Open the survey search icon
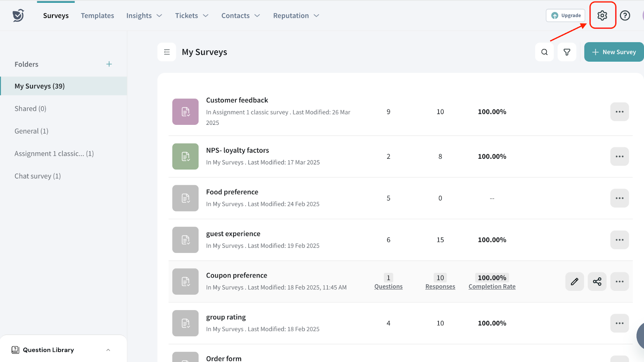 544,52
